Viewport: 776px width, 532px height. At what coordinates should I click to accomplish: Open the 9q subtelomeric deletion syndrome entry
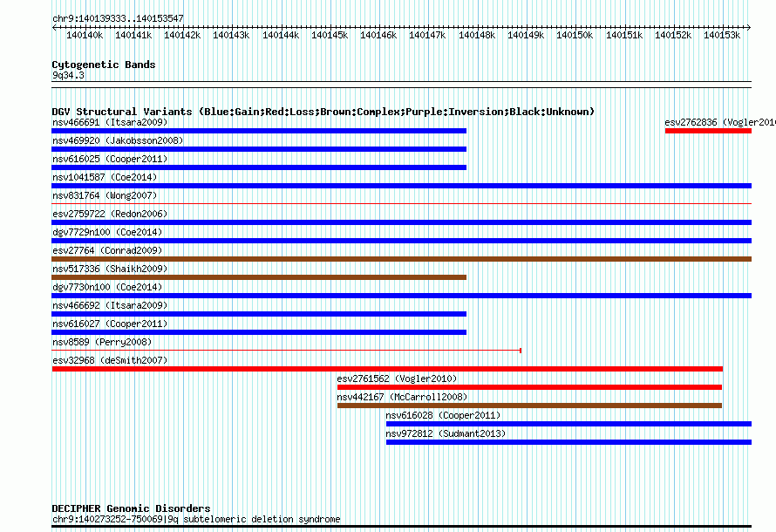(196, 519)
